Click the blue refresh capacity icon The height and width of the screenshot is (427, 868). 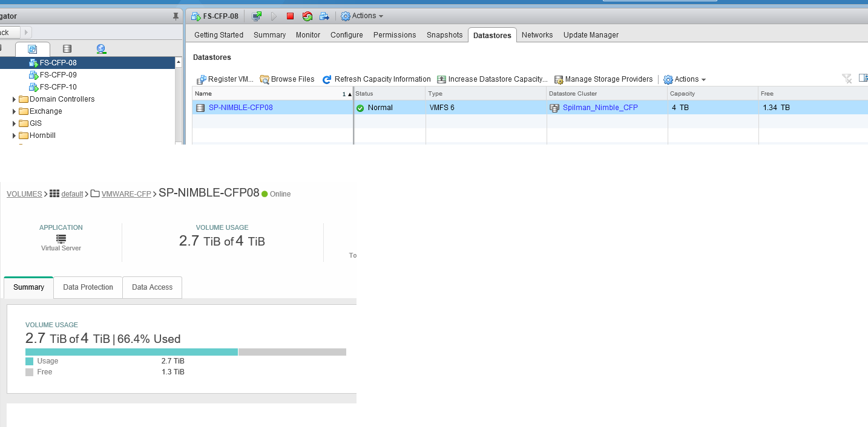(327, 79)
